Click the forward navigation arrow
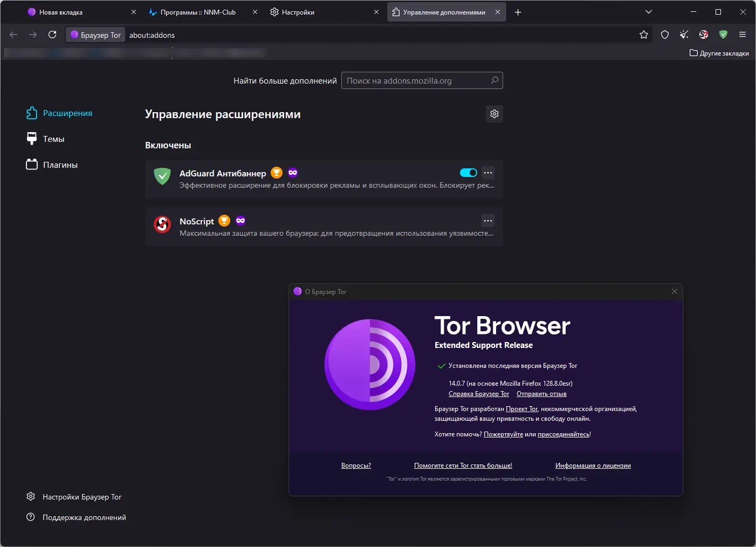Screen dimensions: 756x547 pos(33,35)
